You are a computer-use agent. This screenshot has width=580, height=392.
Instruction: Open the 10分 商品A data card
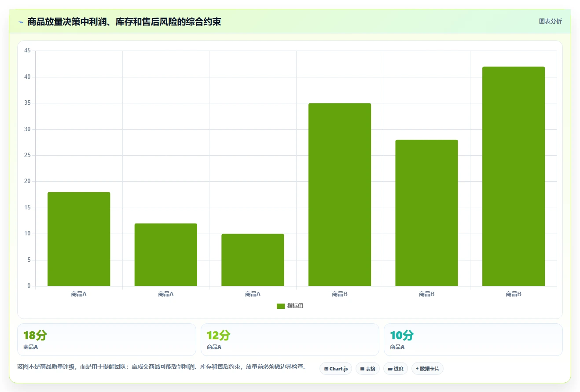click(x=473, y=340)
